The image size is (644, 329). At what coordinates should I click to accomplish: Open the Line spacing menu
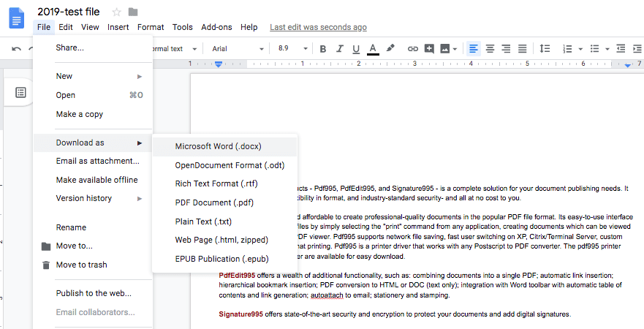pyautogui.click(x=545, y=49)
